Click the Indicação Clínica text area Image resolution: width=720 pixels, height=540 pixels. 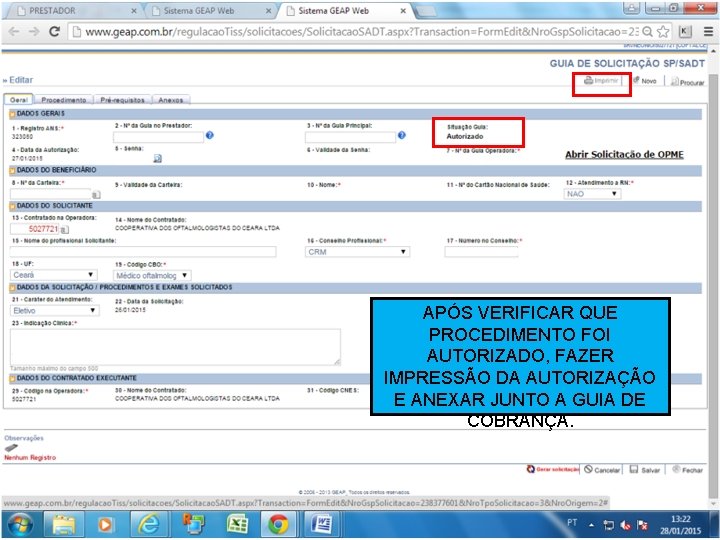click(x=175, y=347)
